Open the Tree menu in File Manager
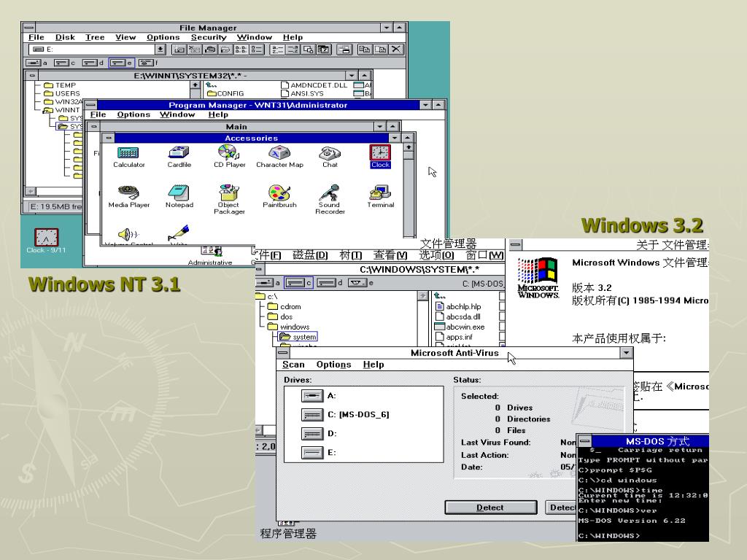 95,37
